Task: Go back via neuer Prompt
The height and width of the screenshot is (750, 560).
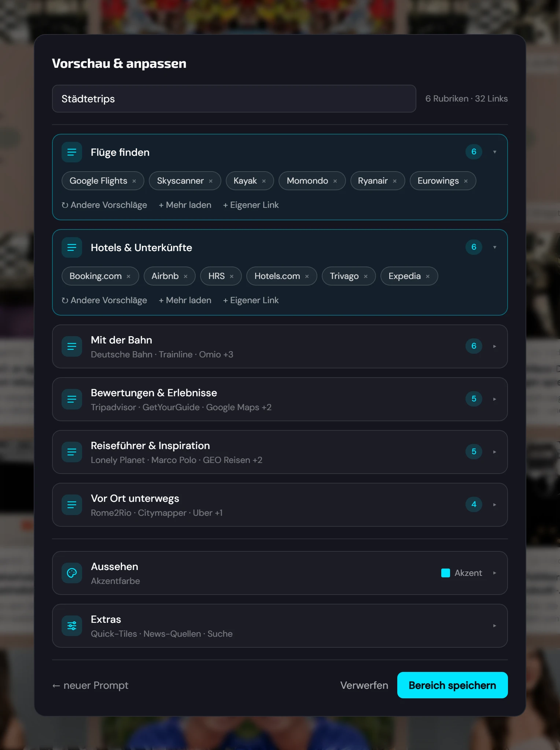Action: pos(91,685)
